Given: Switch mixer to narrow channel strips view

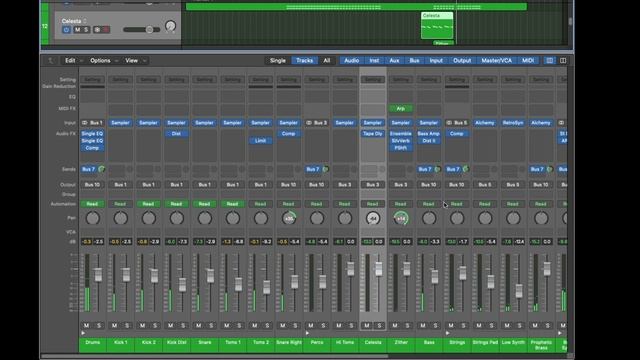Looking at the screenshot, I should [550, 60].
